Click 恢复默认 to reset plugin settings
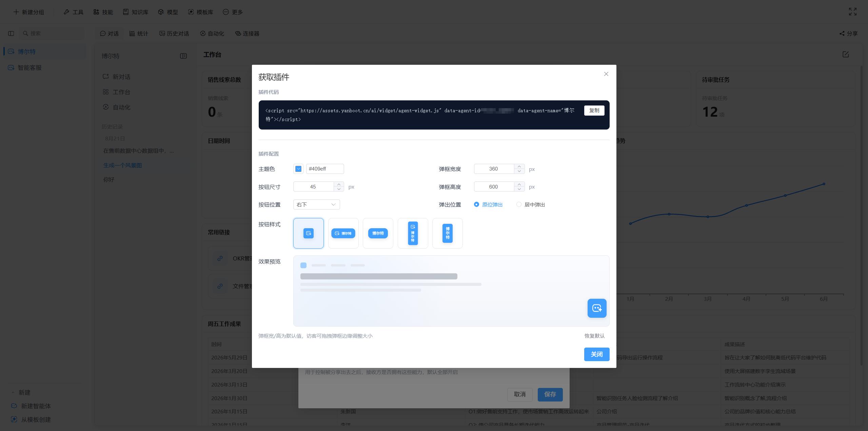This screenshot has height=431, width=868. 594,336
